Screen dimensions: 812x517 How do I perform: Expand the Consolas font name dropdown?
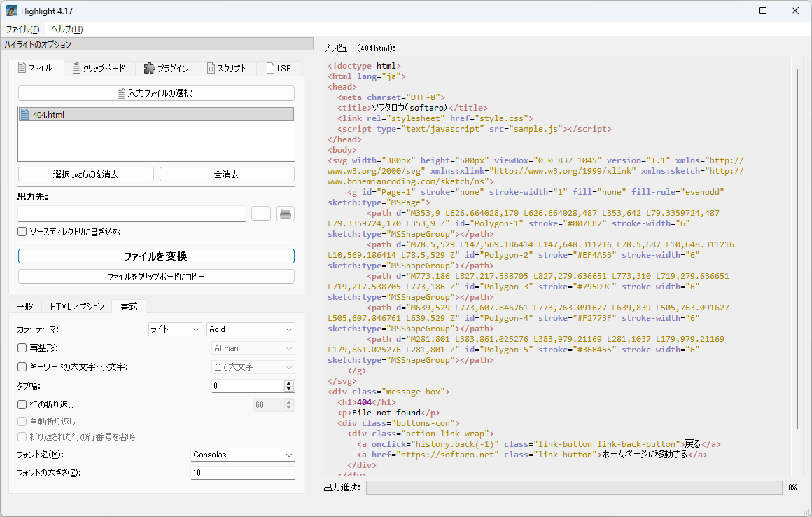pyautogui.click(x=243, y=455)
